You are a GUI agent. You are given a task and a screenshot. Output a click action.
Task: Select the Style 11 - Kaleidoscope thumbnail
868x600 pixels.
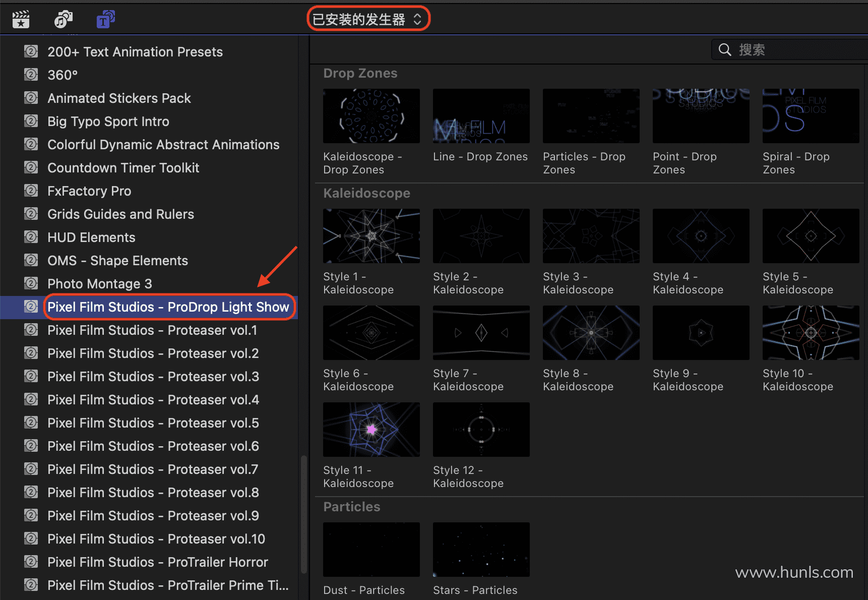point(371,430)
